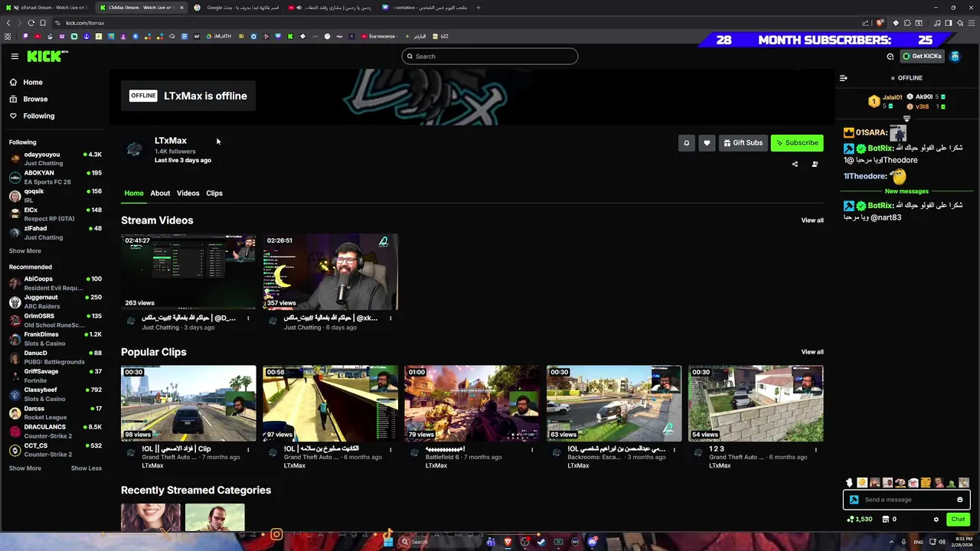The image size is (980, 551).
Task: Click the report user icon below Subscribe
Action: pos(815,164)
